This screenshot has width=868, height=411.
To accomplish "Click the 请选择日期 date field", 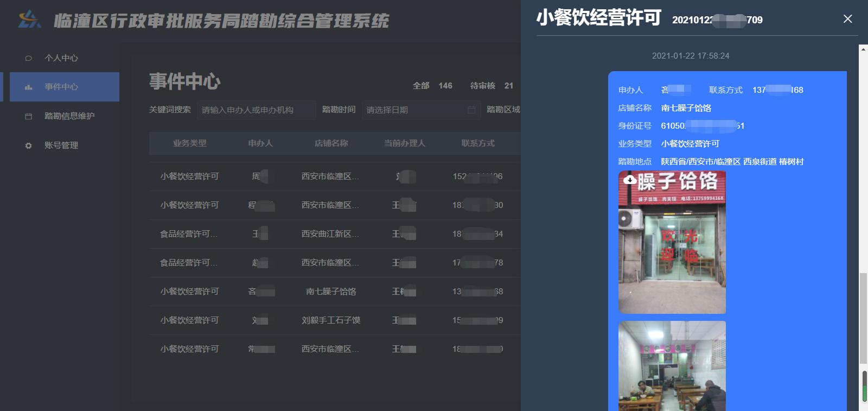I will click(421, 110).
